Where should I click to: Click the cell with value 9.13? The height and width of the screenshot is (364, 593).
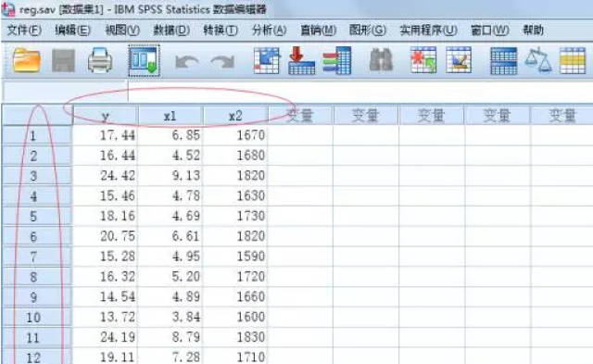tap(170, 176)
